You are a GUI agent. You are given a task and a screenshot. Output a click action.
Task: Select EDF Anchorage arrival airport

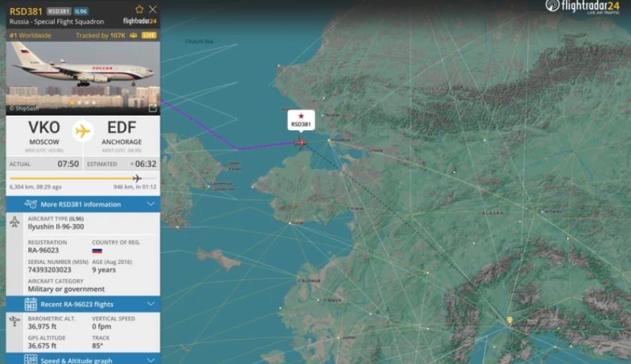click(122, 134)
